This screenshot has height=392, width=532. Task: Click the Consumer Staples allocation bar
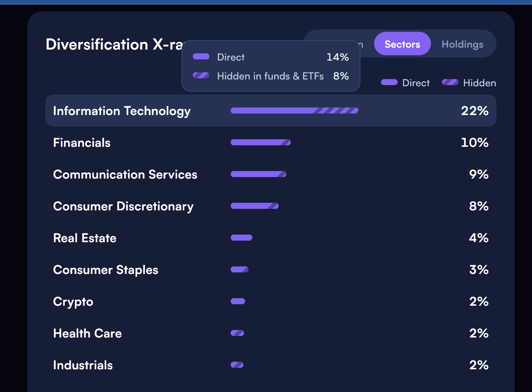click(x=240, y=269)
